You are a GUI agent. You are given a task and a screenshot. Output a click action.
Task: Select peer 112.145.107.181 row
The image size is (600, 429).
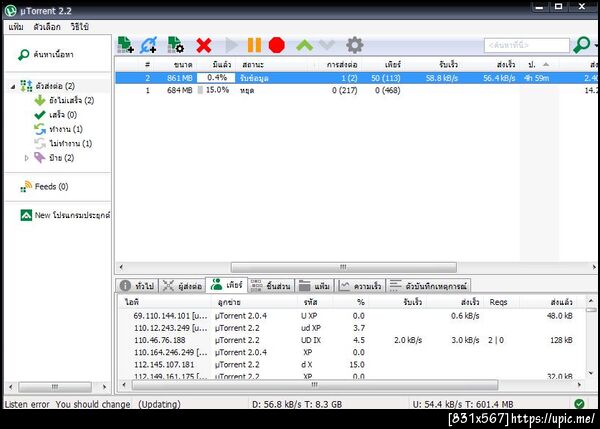click(x=351, y=364)
